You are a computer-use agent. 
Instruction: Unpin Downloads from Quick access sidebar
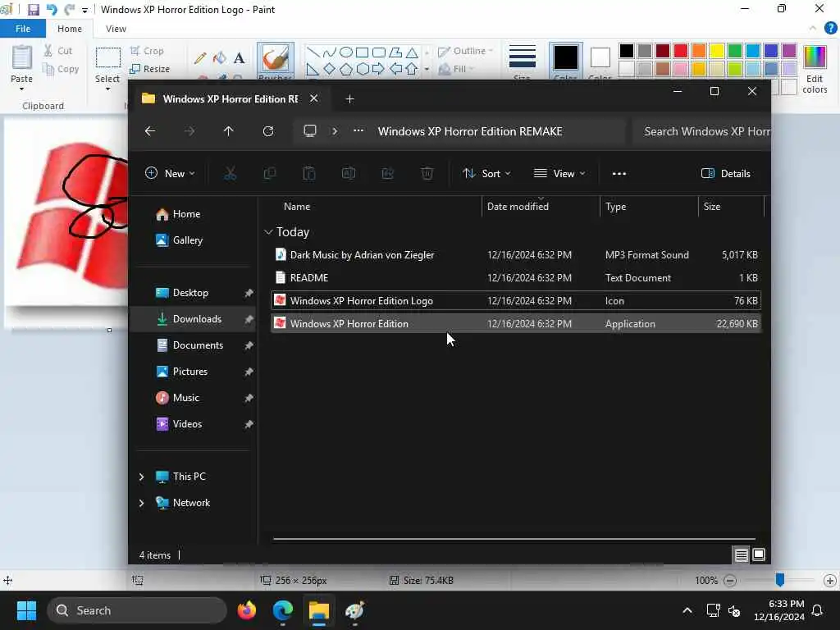[x=249, y=319]
